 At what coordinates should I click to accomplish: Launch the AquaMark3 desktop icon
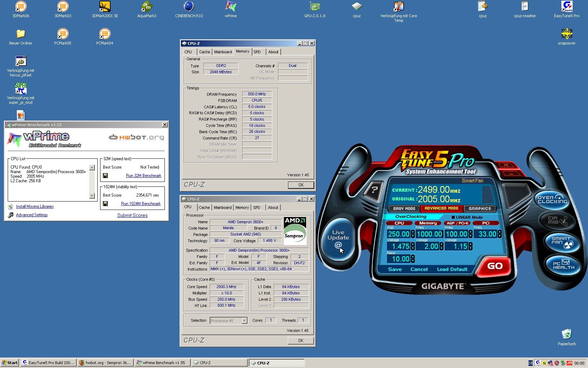tap(147, 7)
